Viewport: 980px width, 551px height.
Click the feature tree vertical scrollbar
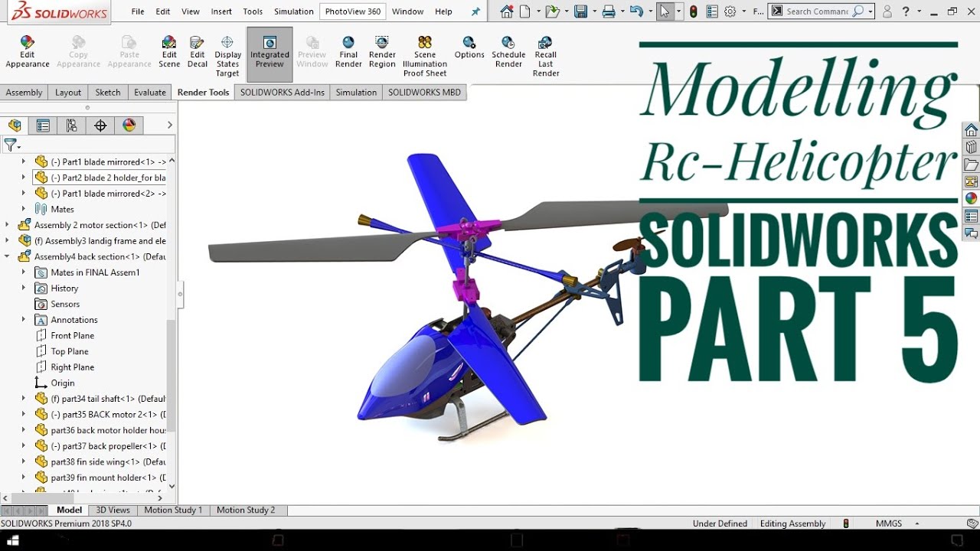click(171, 375)
